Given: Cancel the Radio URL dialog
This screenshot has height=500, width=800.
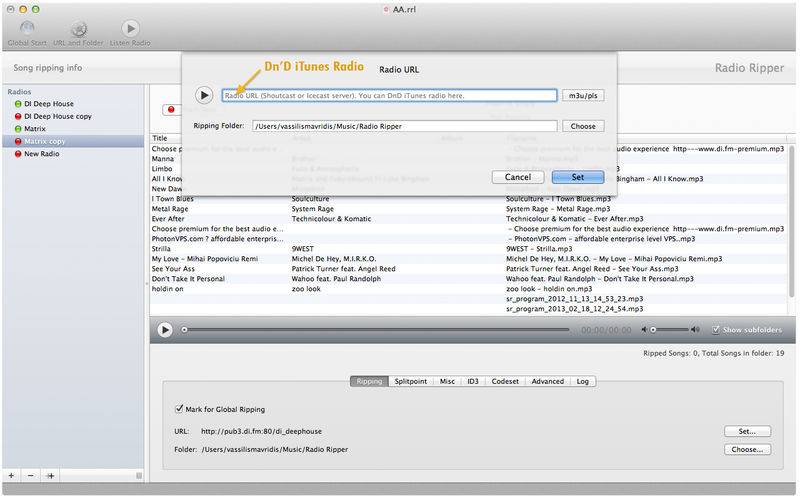Looking at the screenshot, I should (518, 177).
